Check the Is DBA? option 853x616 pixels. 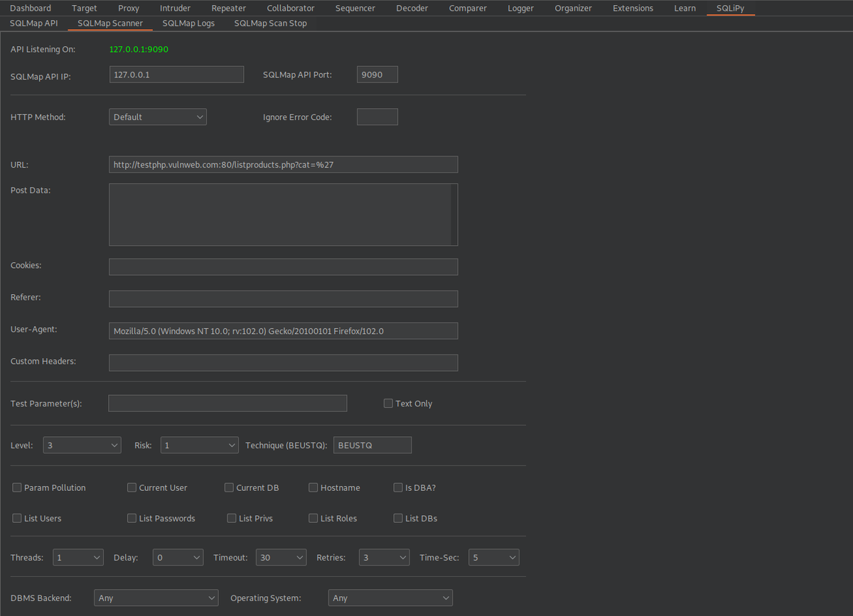[x=398, y=488]
